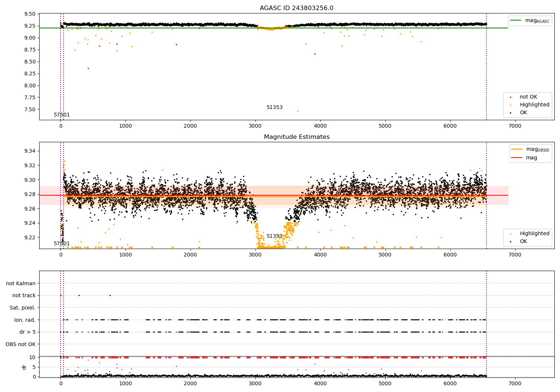The width and height of the screenshot is (560, 392).
Task: Click the 'AGASC ID 243803256.0' plot title
Action: point(296,8)
